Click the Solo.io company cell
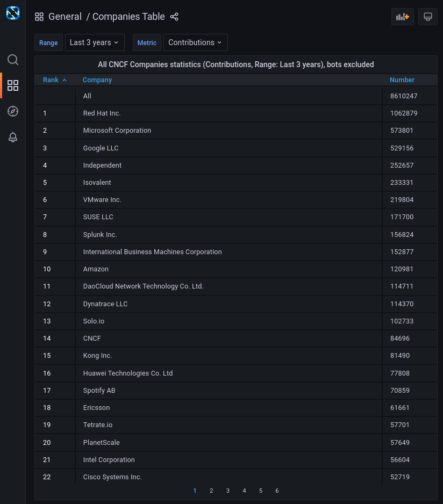443x504 pixels. 228,321
